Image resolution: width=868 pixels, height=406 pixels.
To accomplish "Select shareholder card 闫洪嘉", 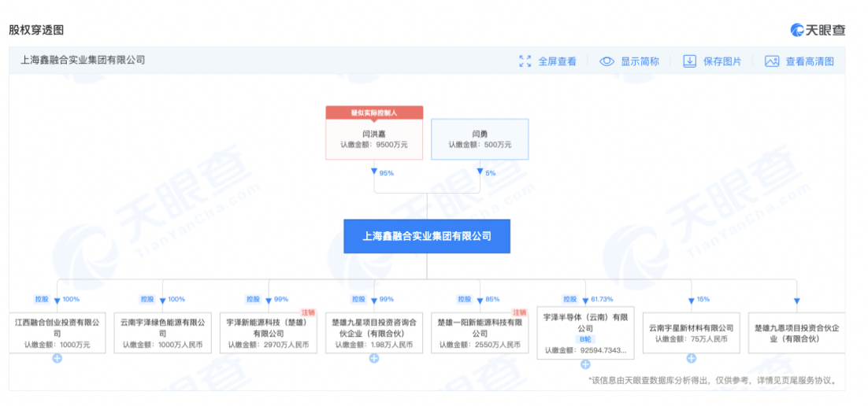I will [373, 138].
